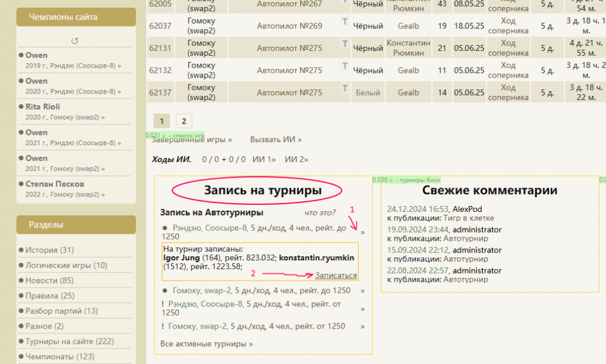
Task: Open Завершённые игры link
Action: tap(192, 140)
